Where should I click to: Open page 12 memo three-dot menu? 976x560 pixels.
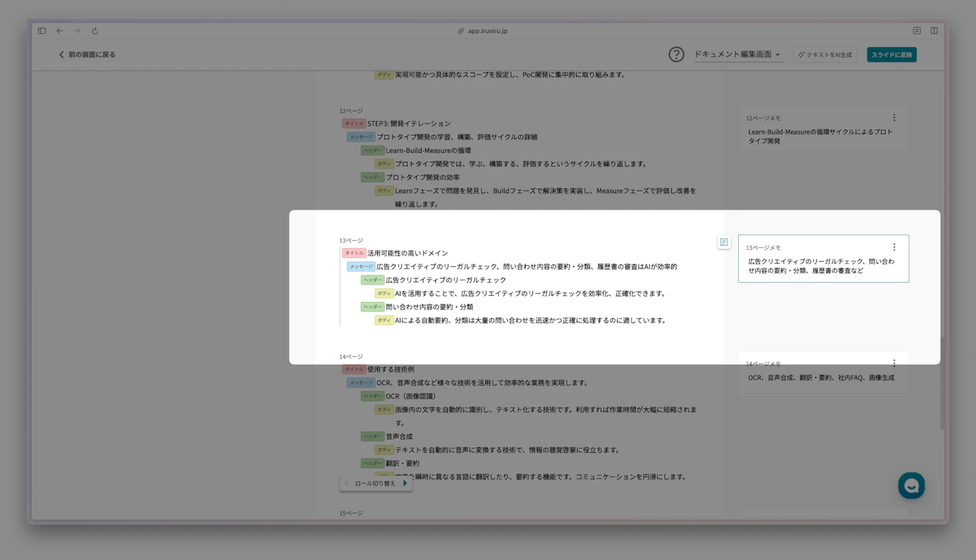coord(894,117)
